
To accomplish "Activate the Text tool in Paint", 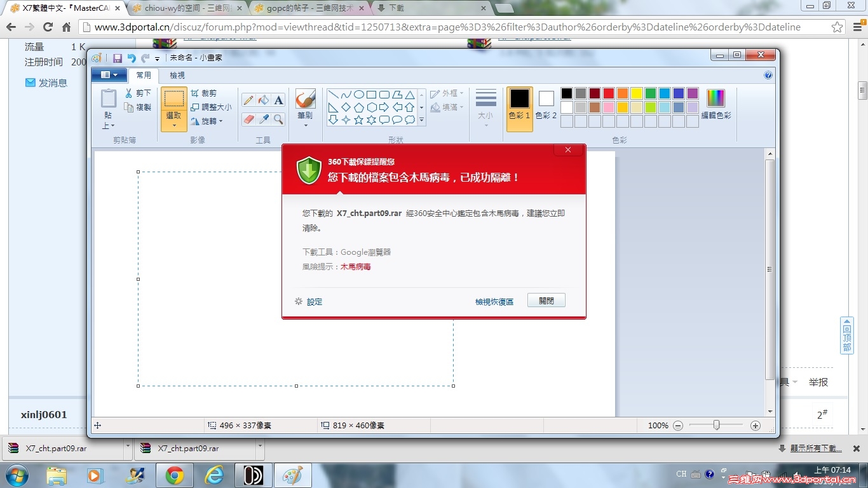I will [278, 100].
